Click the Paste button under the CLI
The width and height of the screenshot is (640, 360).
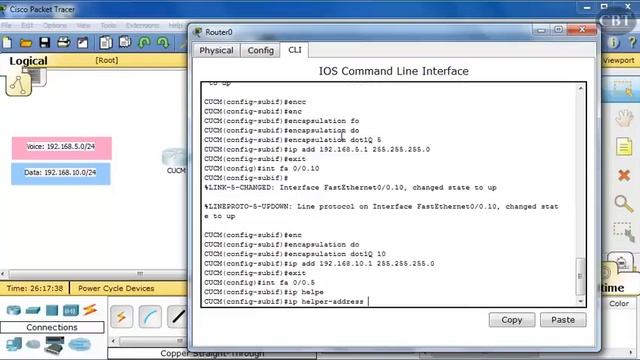563,320
